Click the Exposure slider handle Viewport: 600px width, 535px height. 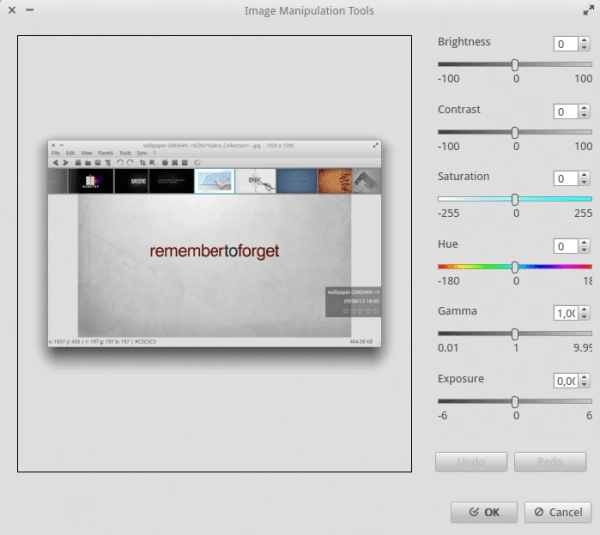coord(515,401)
